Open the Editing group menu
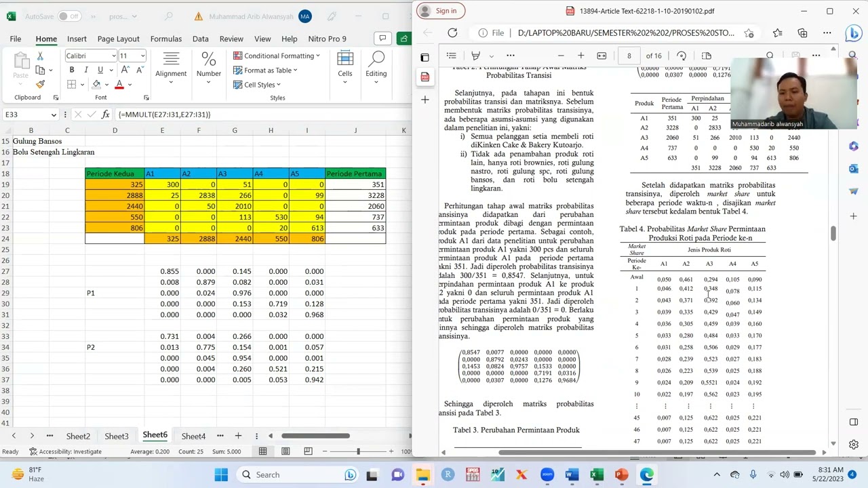 (376, 68)
